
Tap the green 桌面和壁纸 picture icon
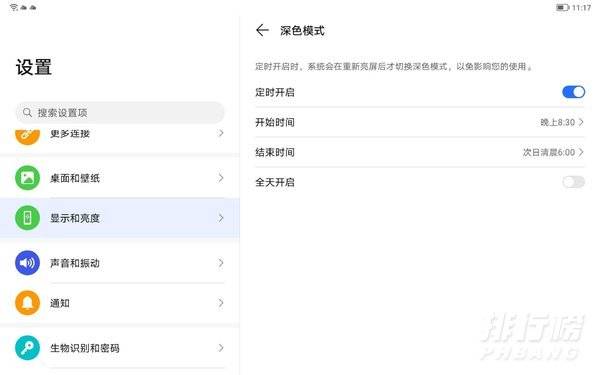click(x=28, y=178)
